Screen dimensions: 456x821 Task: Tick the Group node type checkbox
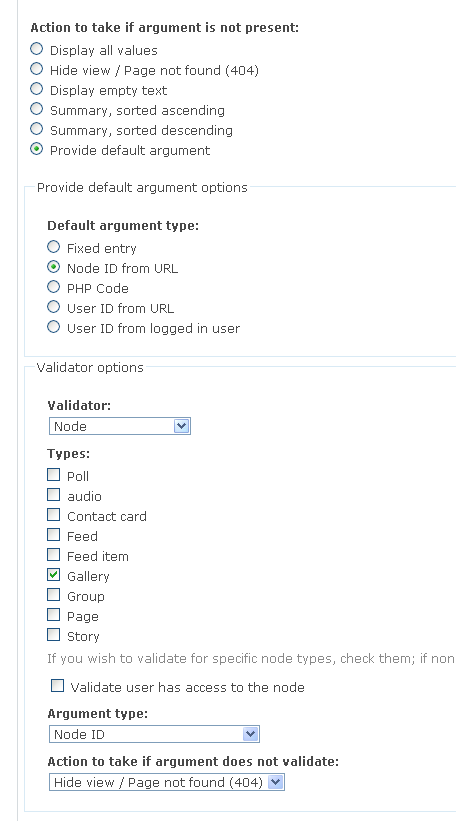point(53,595)
